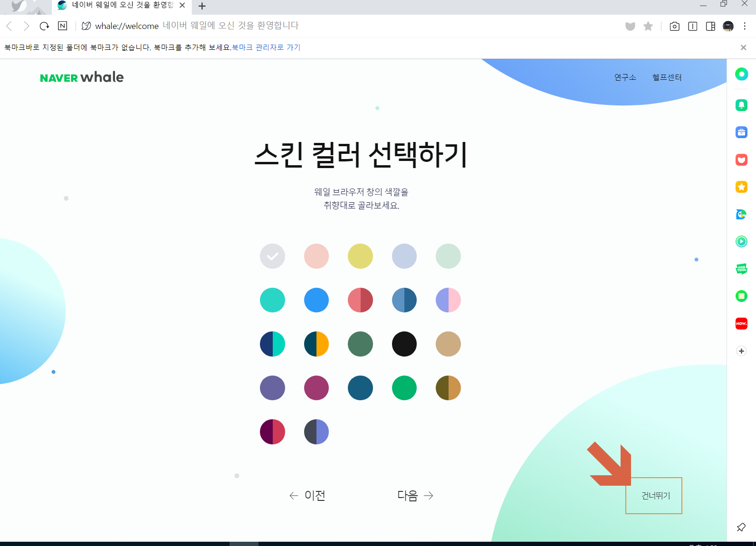756x546 pixels.
Task: Go forward with the browser forward arrow
Action: point(27,26)
